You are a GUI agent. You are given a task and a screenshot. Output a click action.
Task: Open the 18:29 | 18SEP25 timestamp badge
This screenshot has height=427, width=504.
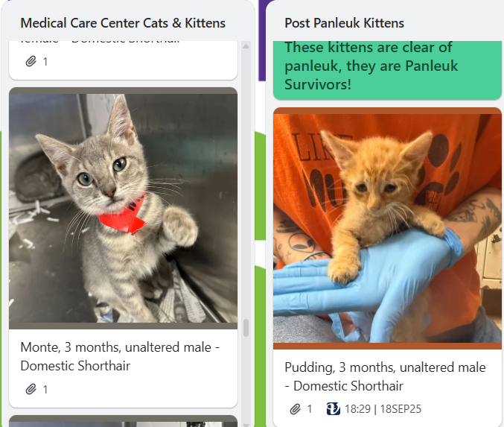coord(374,409)
